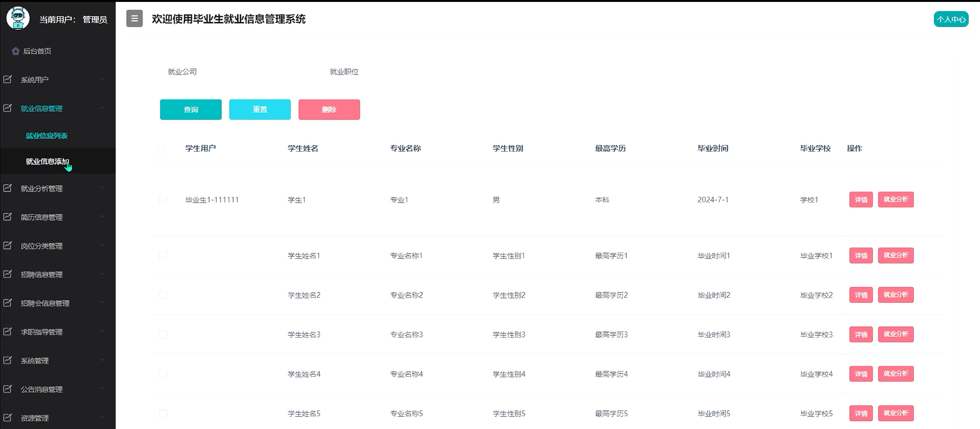This screenshot has height=429, width=980.
Task: Click the icon beside 公告消息管理
Action: pos(8,389)
